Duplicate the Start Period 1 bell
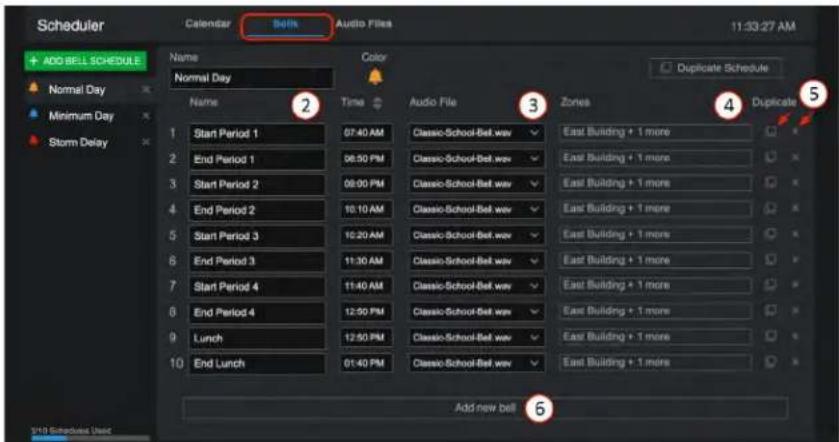Viewport: 839px width, 442px height. coord(771,132)
